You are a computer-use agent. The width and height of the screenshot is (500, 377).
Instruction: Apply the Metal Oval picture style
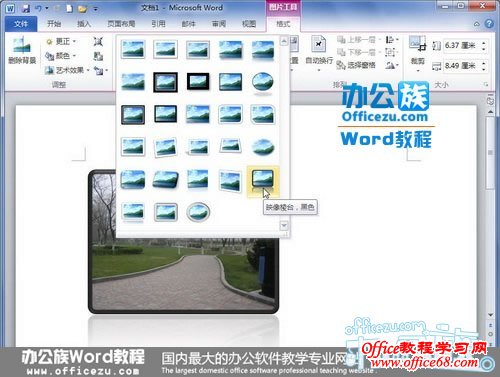pyautogui.click(x=198, y=212)
